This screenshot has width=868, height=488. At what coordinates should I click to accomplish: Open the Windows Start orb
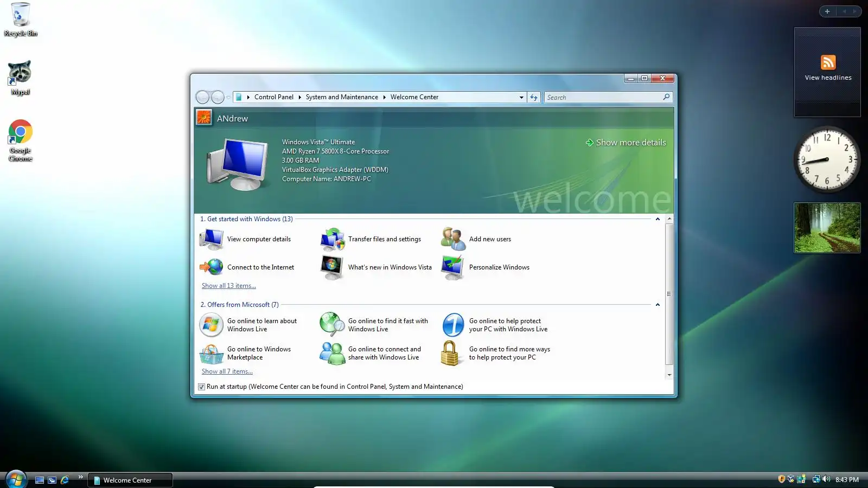(x=16, y=479)
